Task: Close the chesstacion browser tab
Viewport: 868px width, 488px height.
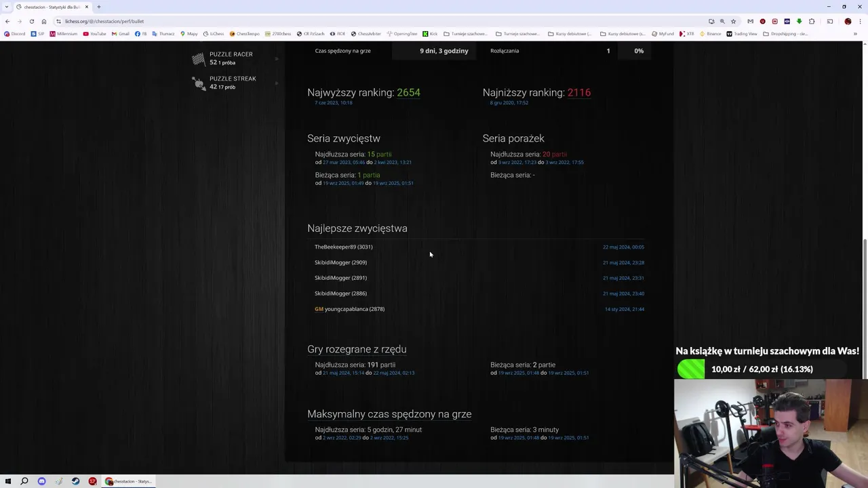Action: coord(87,7)
